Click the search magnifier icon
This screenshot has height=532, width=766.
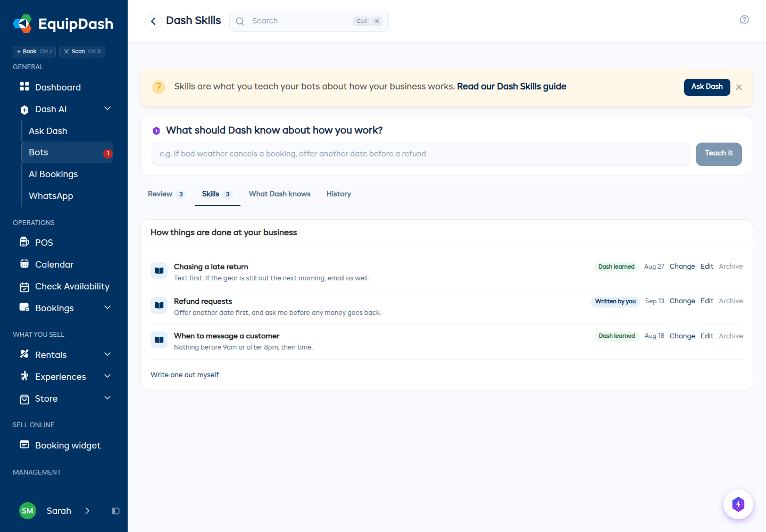click(240, 21)
